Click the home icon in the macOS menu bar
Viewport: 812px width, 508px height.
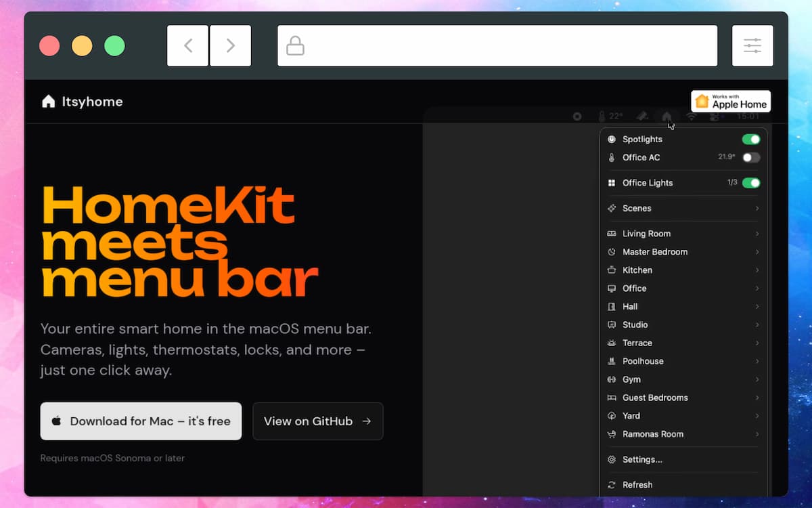pos(667,116)
